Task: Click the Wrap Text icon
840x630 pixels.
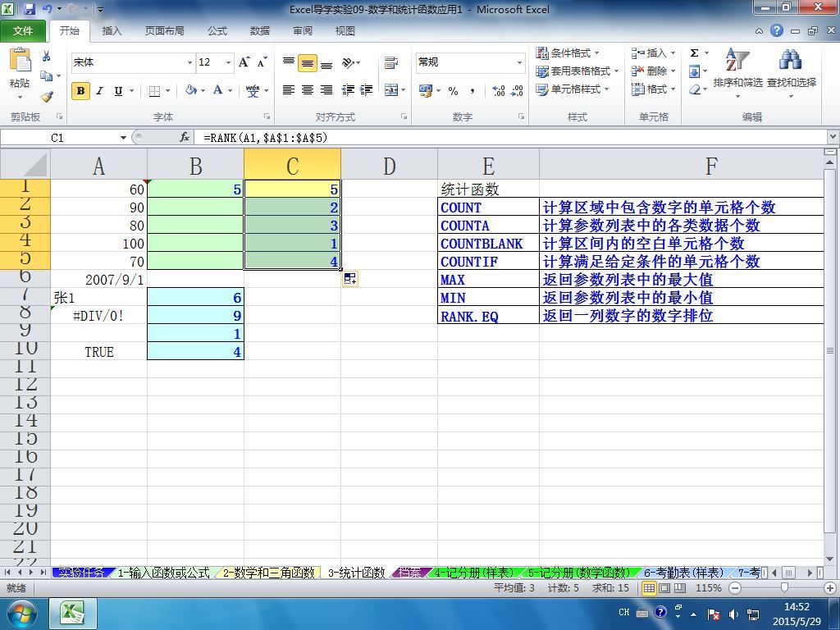Action: [391, 62]
